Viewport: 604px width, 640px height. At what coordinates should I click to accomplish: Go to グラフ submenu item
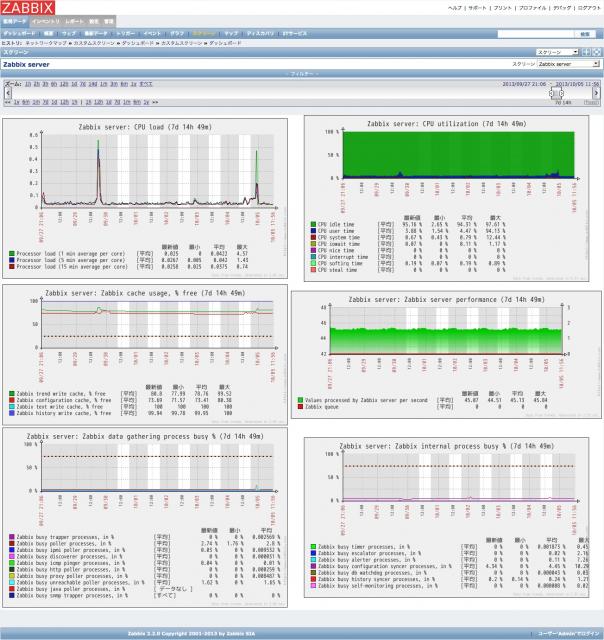click(177, 33)
